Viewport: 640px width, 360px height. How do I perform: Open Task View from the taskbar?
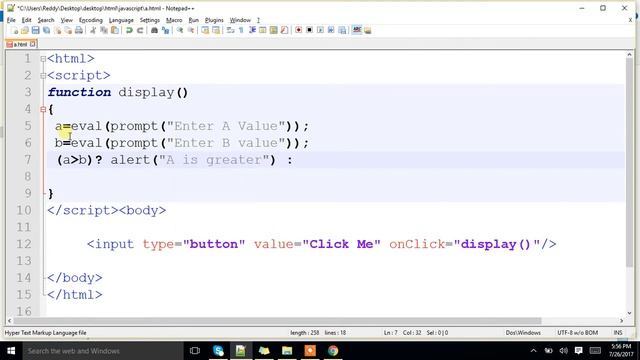pos(195,351)
